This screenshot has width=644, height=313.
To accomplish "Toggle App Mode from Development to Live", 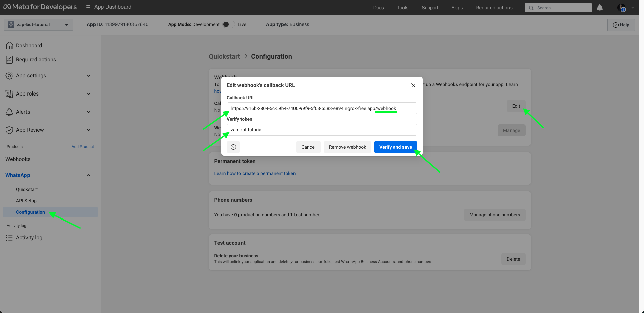I will click(229, 24).
